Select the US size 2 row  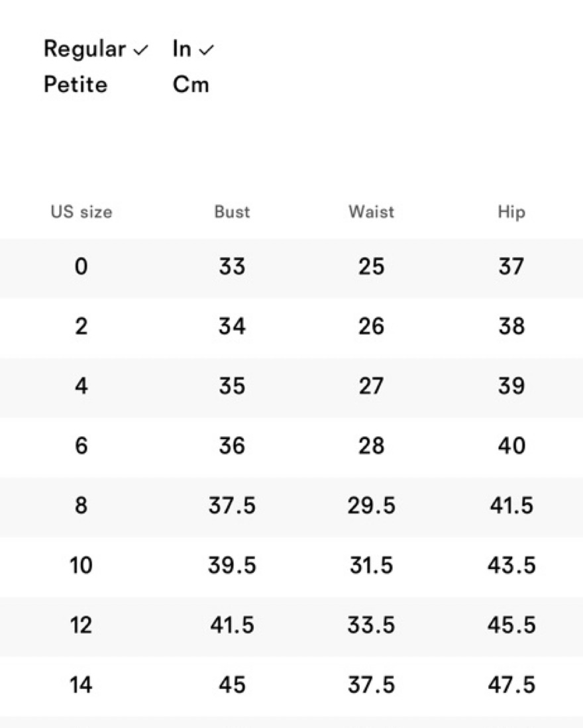coord(291,327)
